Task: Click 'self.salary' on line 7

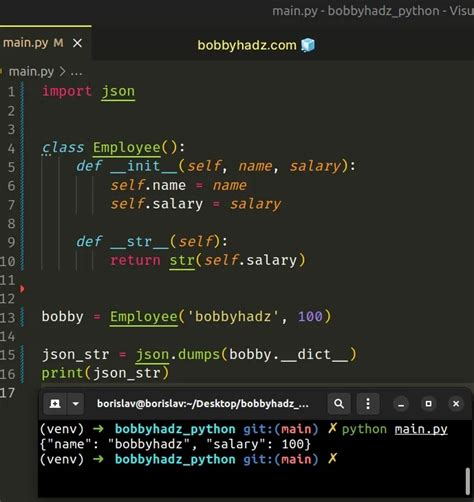Action: tap(157, 204)
